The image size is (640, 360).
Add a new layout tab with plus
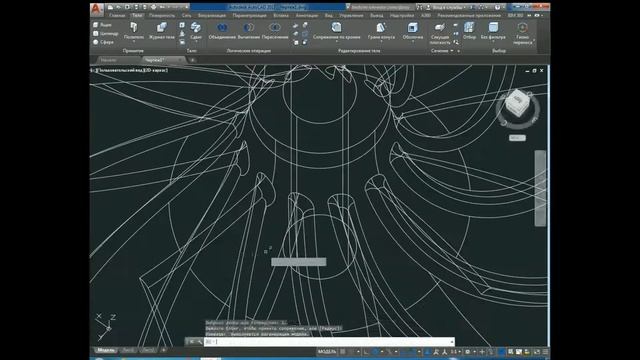163,350
